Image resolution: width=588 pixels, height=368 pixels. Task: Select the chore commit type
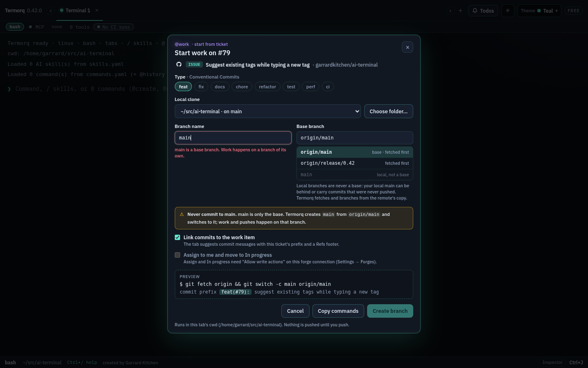tap(242, 87)
